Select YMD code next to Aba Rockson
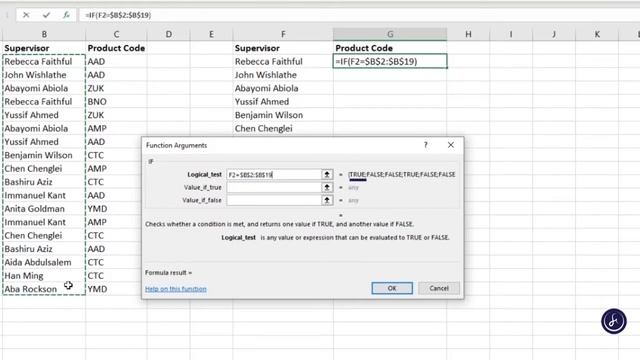 [114, 289]
